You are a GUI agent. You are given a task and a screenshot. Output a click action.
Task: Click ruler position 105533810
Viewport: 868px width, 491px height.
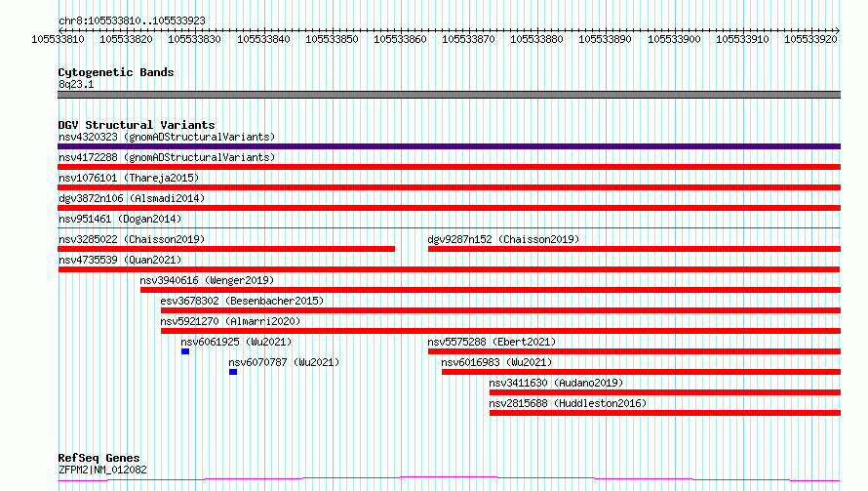[58, 39]
